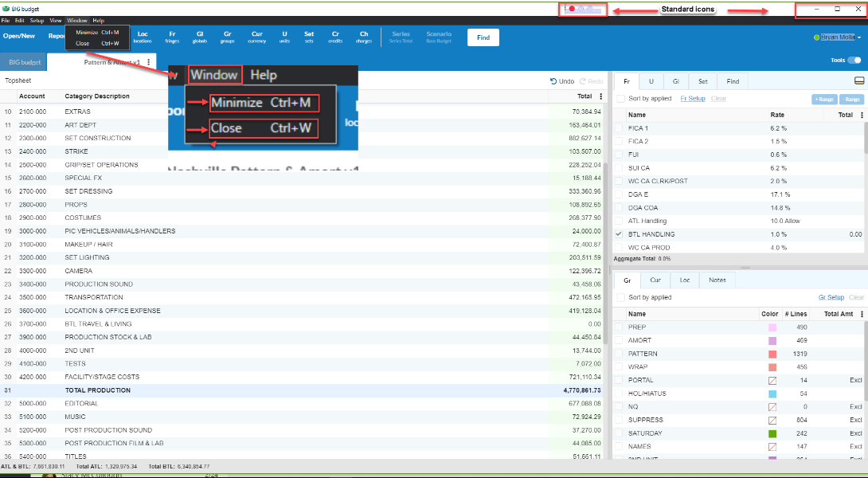This screenshot has width=868, height=478.
Task: Choose Close Ctrl+W from Window menu
Action: (97, 43)
